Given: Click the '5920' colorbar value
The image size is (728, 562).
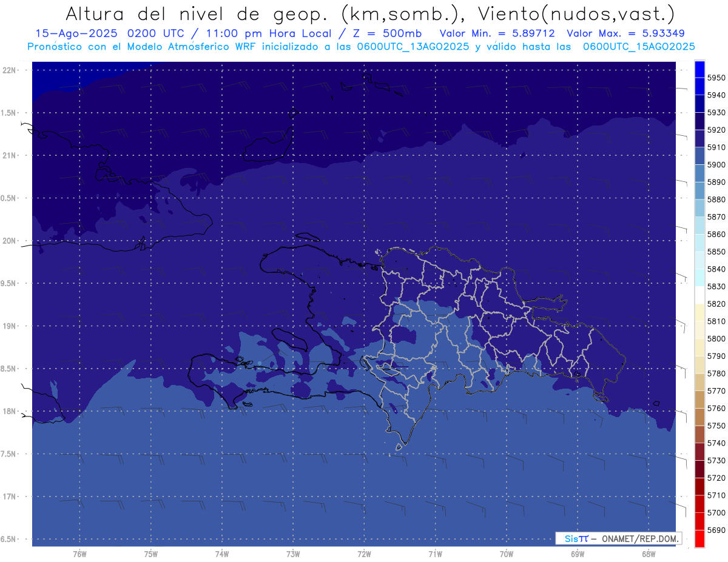Looking at the screenshot, I should (716, 130).
